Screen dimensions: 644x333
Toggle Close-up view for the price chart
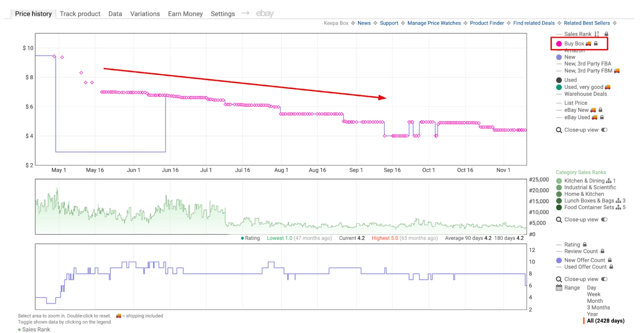tap(604, 130)
